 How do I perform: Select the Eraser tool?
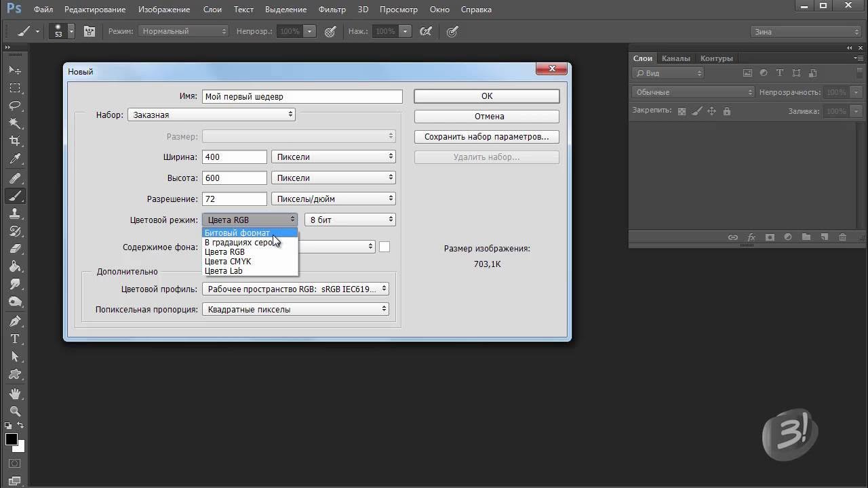click(x=15, y=249)
